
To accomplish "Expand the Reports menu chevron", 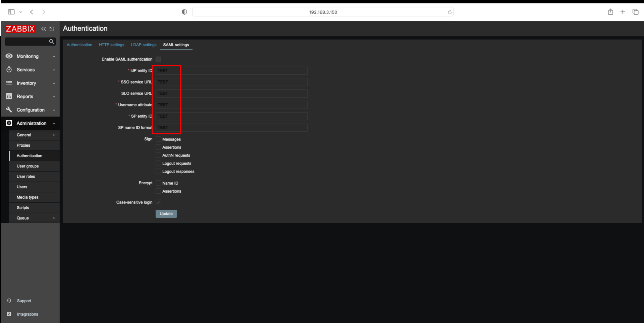I will [x=54, y=97].
